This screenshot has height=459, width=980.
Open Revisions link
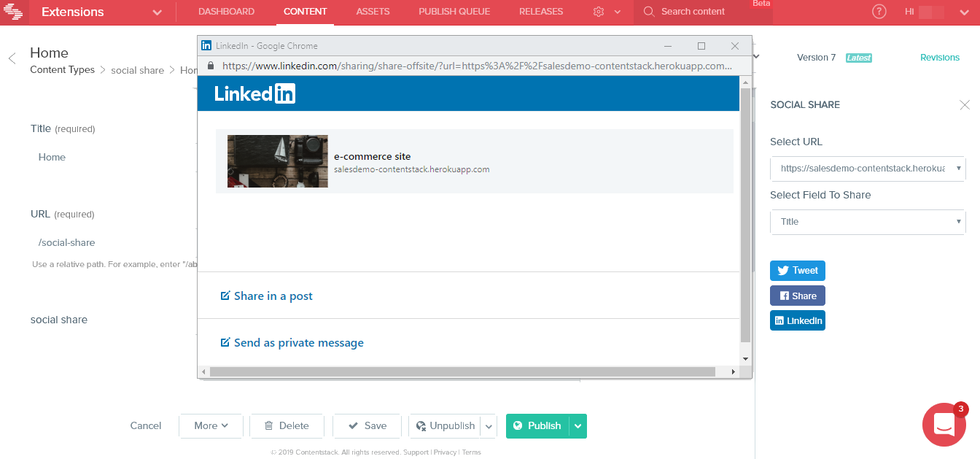click(940, 58)
